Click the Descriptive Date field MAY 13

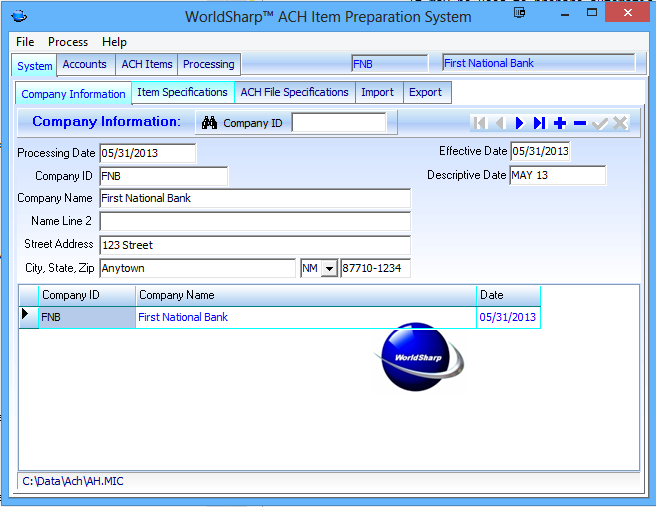point(558,175)
